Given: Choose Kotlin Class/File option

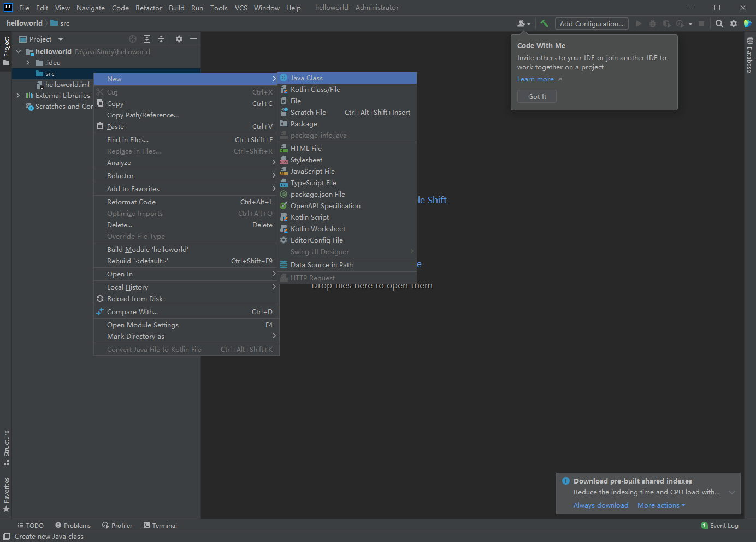Looking at the screenshot, I should pyautogui.click(x=347, y=90).
